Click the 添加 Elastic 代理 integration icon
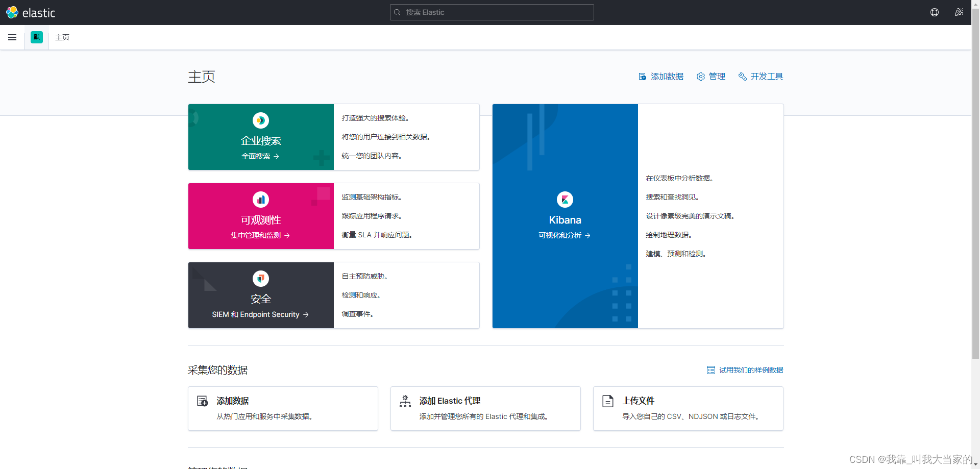Viewport: 980px width, 469px height. click(405, 401)
